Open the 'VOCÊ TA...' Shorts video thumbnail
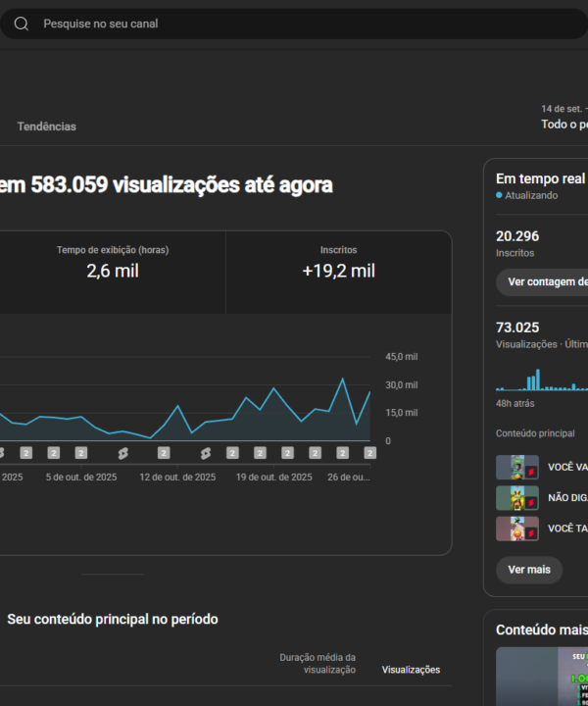 pyautogui.click(x=516, y=529)
